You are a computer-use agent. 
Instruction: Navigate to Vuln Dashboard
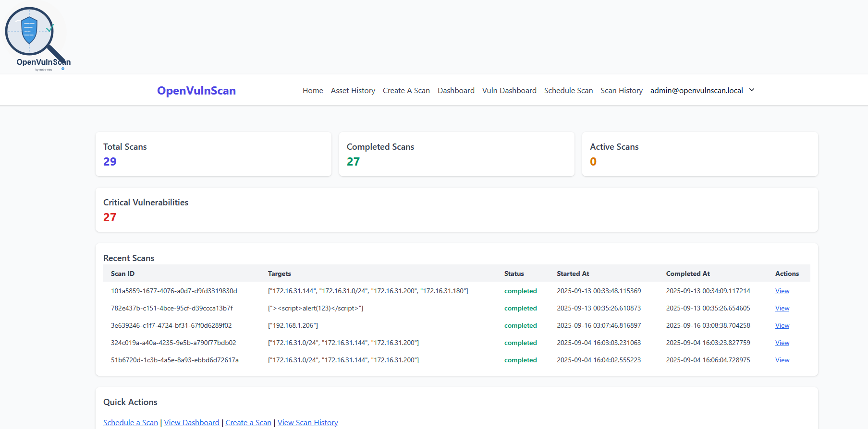click(509, 90)
